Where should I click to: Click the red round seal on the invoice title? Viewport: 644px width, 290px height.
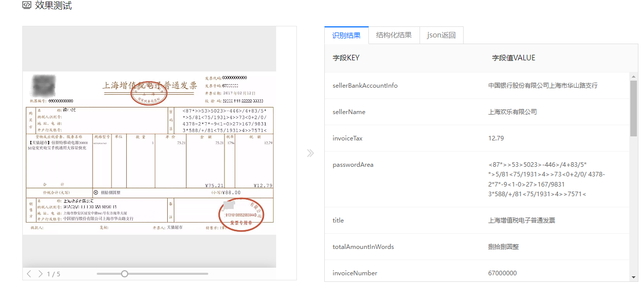point(149,93)
